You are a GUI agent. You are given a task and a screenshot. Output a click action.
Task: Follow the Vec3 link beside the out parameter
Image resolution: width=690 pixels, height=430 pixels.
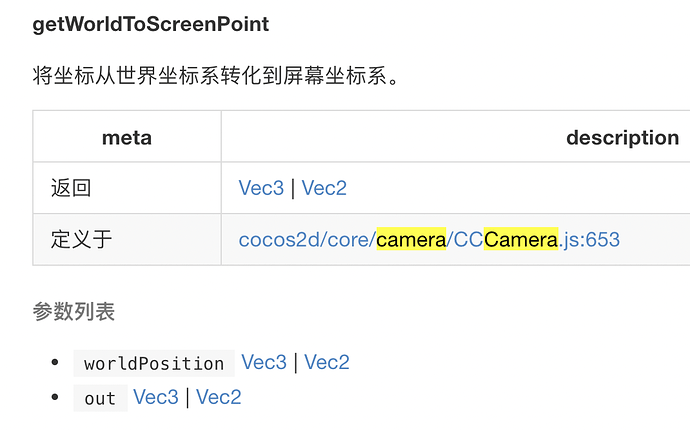[x=156, y=398]
